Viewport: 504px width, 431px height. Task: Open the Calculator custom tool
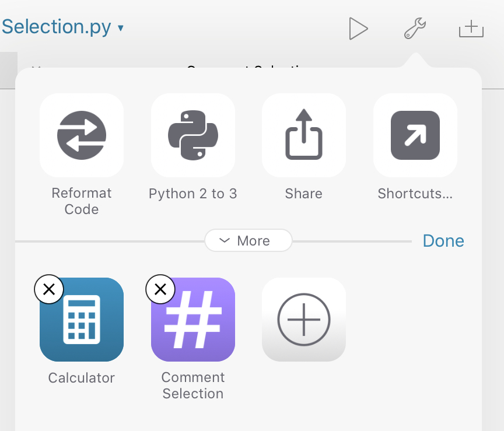82,320
